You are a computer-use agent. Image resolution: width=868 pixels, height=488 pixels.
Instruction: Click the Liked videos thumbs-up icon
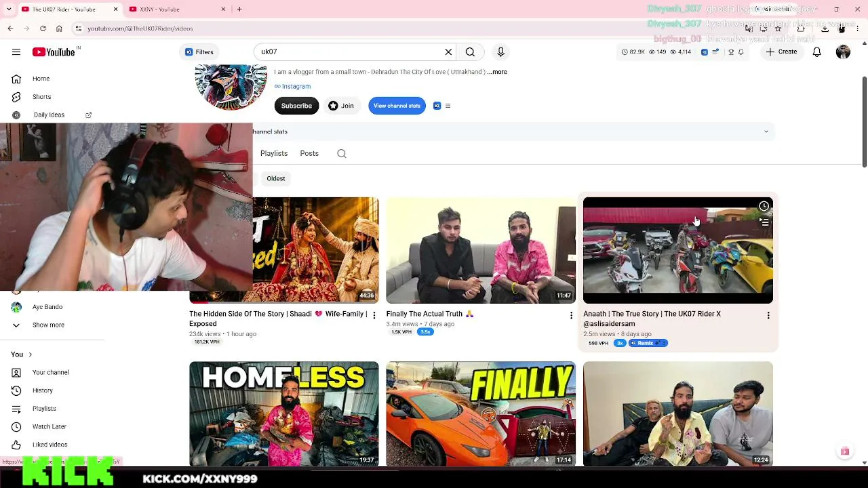(16, 445)
